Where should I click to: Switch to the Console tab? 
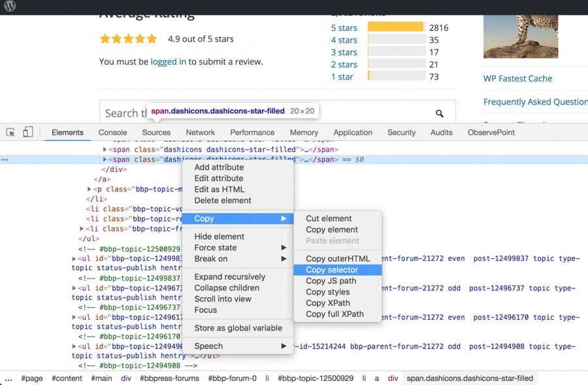click(112, 132)
